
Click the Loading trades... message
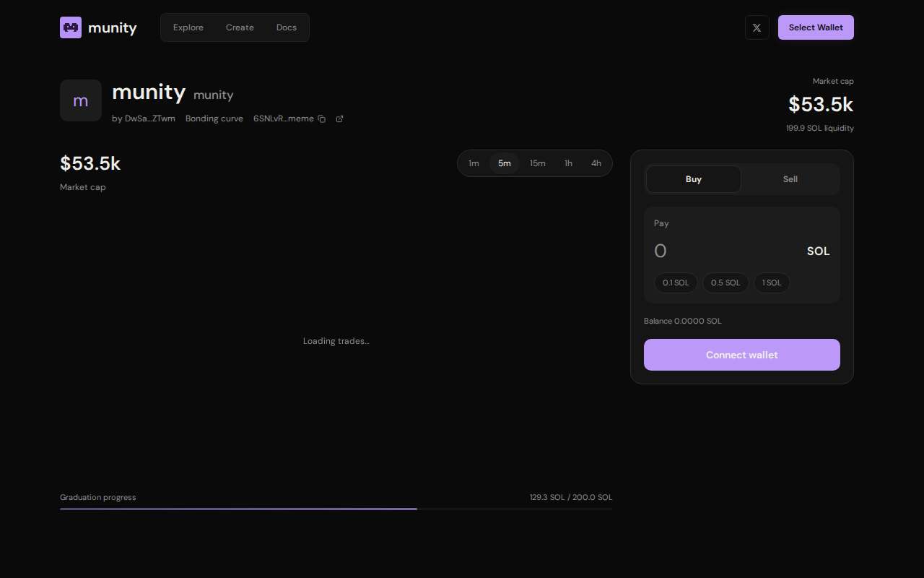coord(336,341)
